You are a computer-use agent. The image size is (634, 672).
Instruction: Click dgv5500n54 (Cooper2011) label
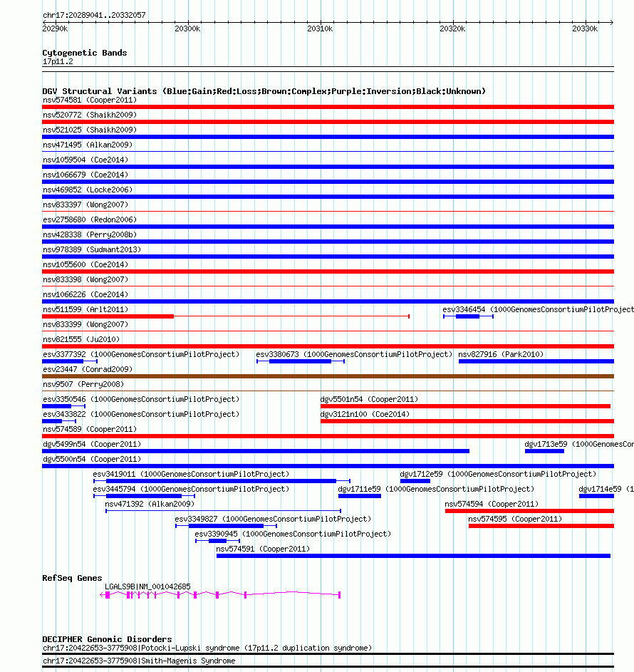[x=92, y=459]
